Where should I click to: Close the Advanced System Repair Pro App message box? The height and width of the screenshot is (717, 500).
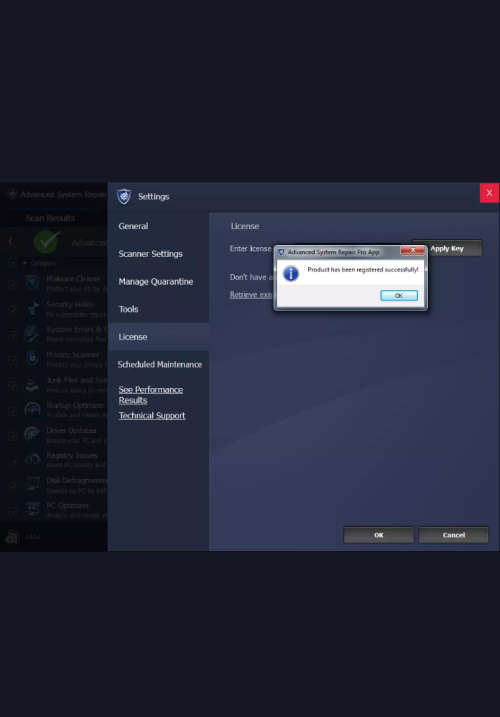coord(413,251)
